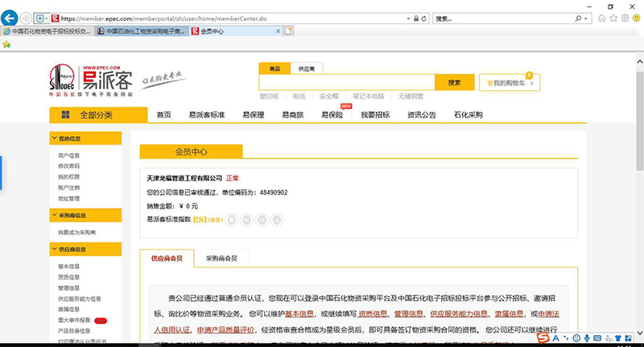Open the 地址管理 sidebar link

[69, 199]
